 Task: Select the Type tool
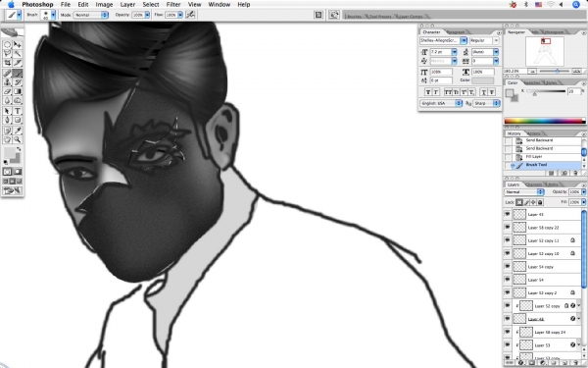click(x=18, y=111)
